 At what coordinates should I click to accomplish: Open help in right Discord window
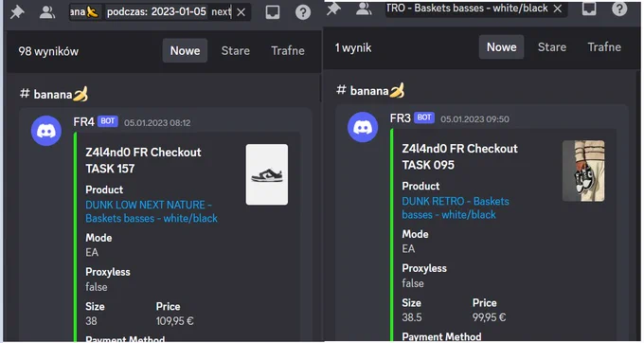619,9
